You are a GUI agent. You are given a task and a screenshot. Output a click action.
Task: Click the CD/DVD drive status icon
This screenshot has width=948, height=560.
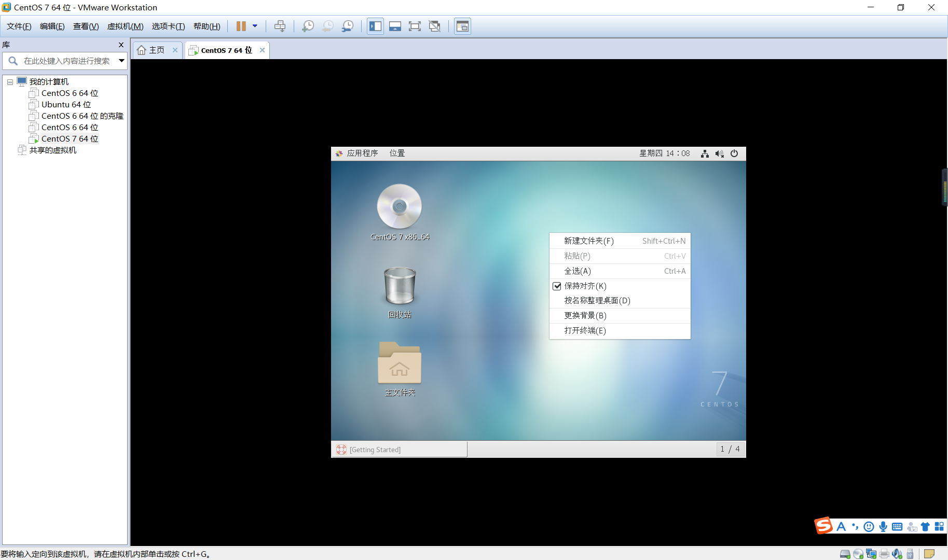tap(858, 554)
